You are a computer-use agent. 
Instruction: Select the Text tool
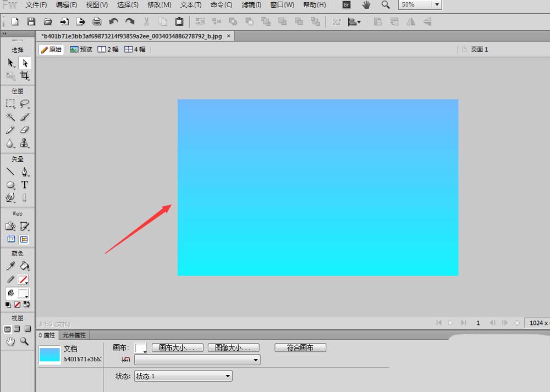tap(25, 185)
